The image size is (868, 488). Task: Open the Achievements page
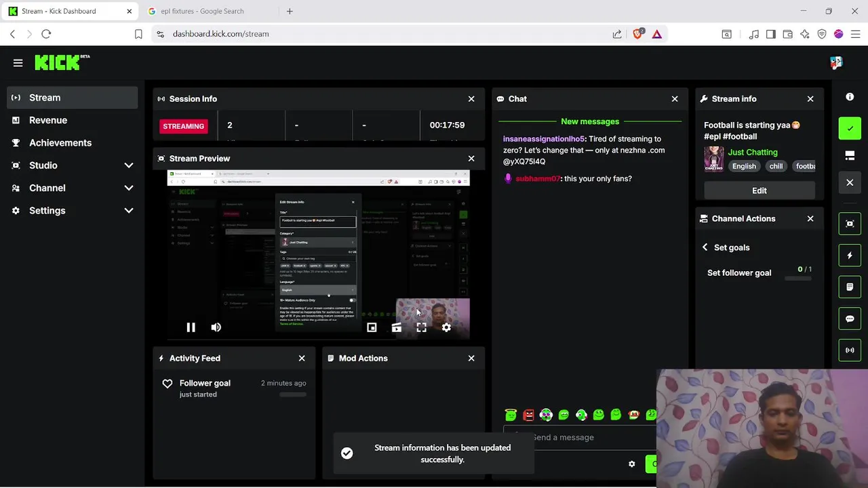(x=73, y=143)
